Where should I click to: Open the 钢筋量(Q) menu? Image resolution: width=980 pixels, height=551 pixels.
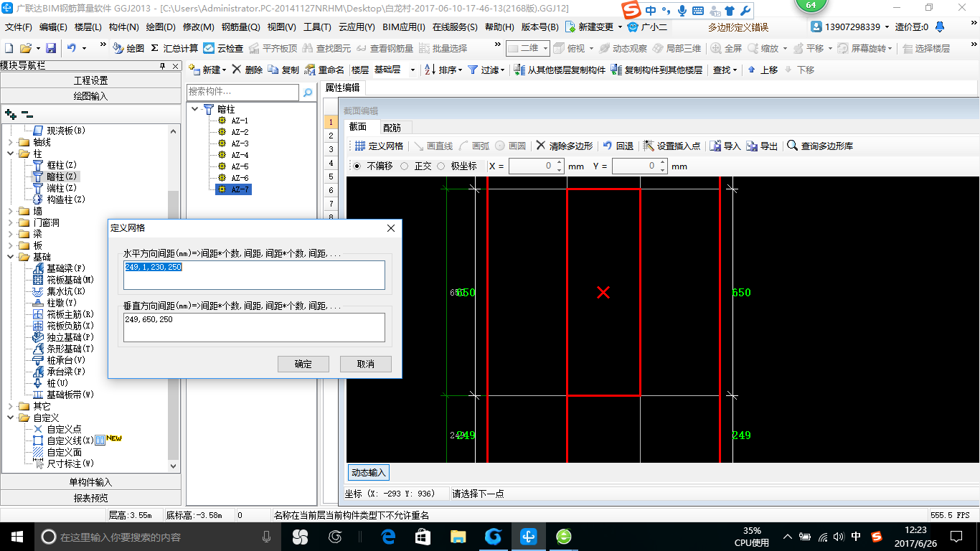pyautogui.click(x=241, y=27)
